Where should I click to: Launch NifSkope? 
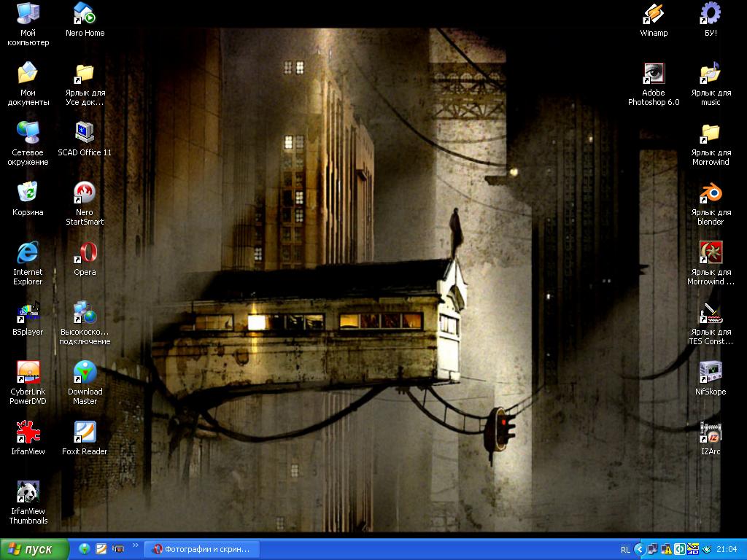(711, 378)
